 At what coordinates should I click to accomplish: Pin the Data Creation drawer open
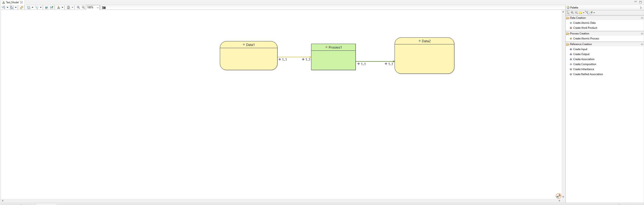[642, 18]
